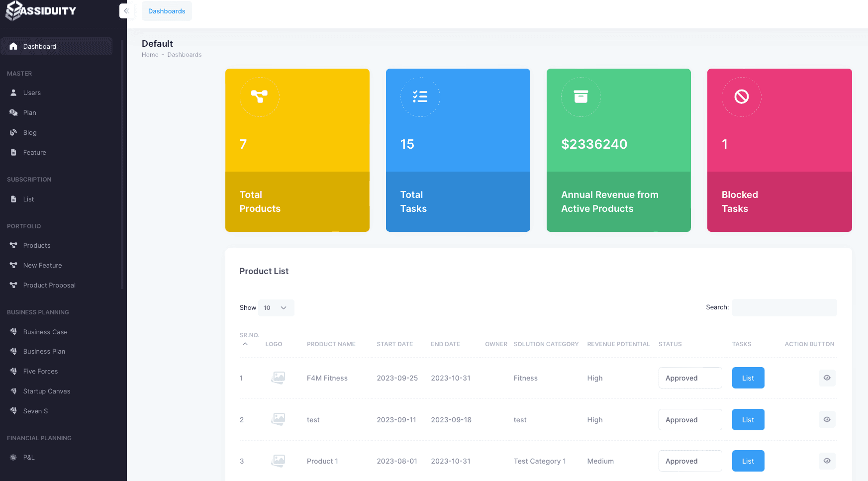The width and height of the screenshot is (868, 481).
Task: Collapse the sidebar using the double-chevron button
Action: [126, 11]
